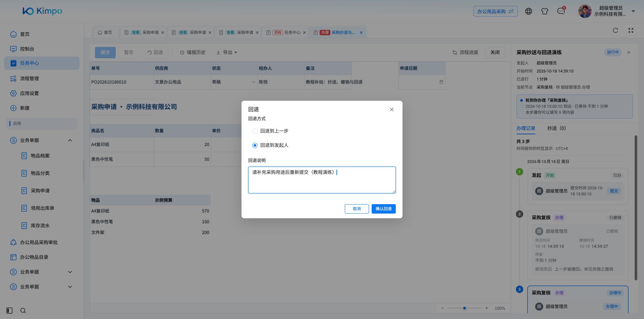Click 流程进度 button
Viewport: 644px width, 319px height.
coord(465,52)
